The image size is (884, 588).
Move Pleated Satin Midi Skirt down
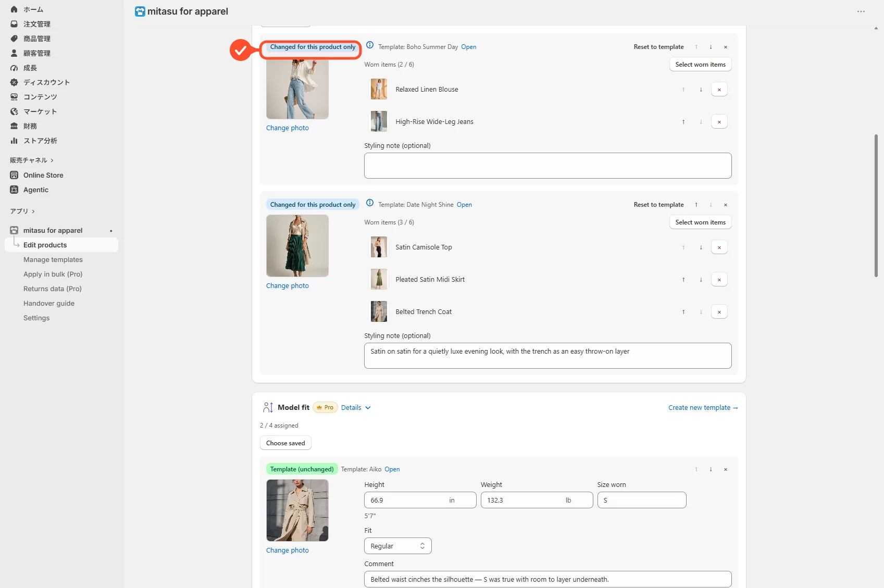point(701,280)
